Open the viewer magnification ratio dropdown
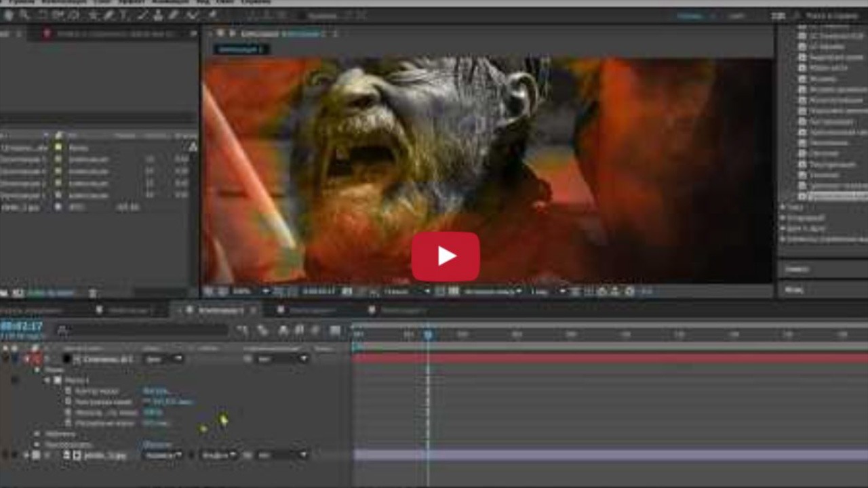868x488 pixels. 250,291
